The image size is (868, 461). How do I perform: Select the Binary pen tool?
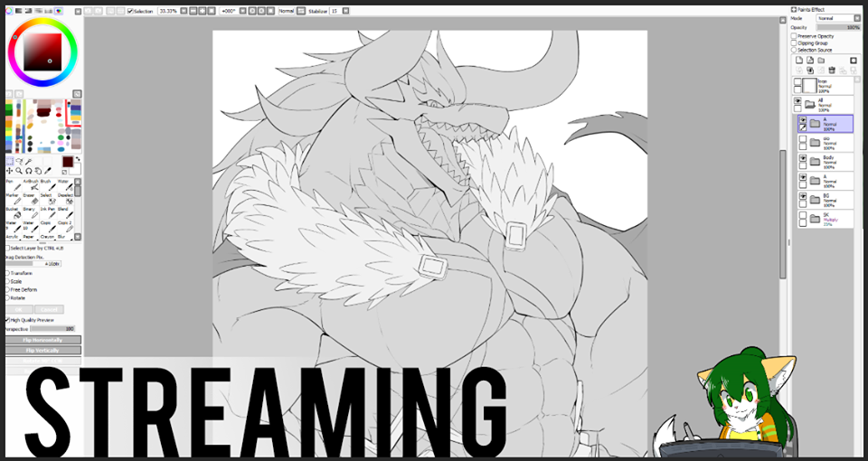[x=31, y=213]
